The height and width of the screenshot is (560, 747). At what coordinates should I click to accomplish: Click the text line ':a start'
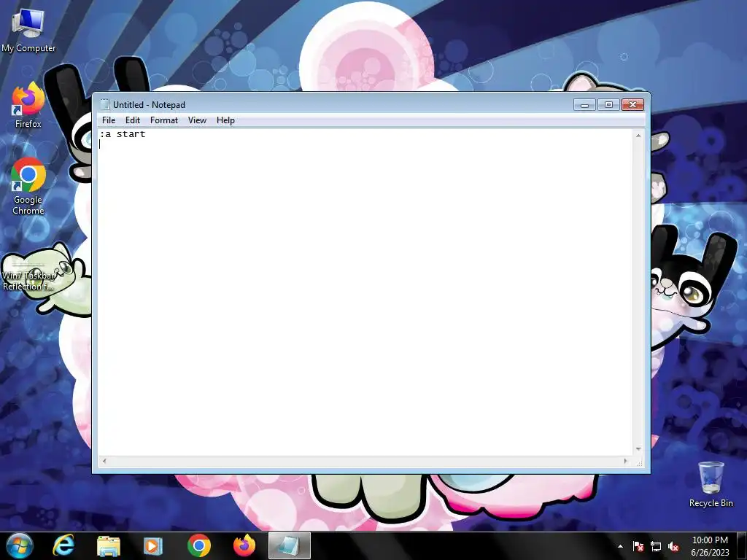click(x=123, y=134)
